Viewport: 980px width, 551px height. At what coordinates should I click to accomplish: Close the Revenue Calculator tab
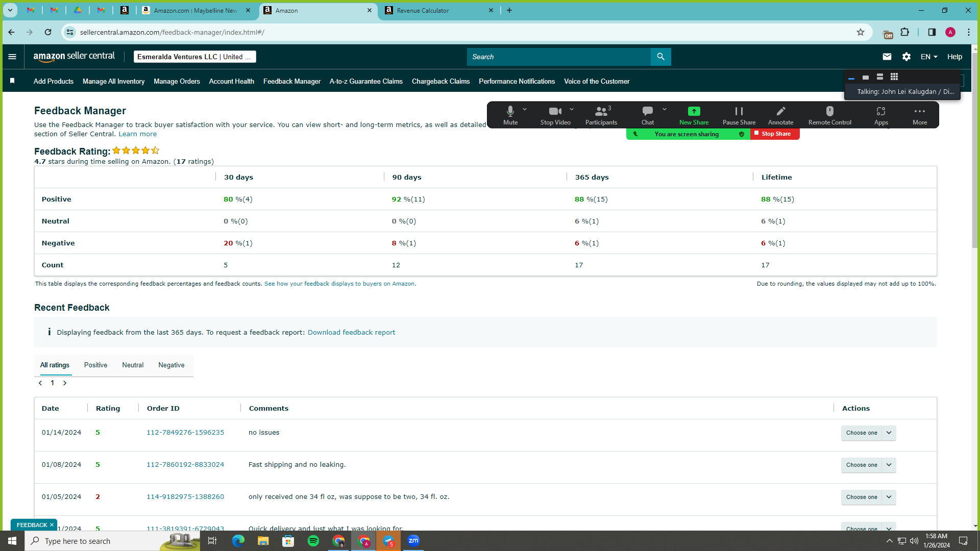(x=491, y=10)
